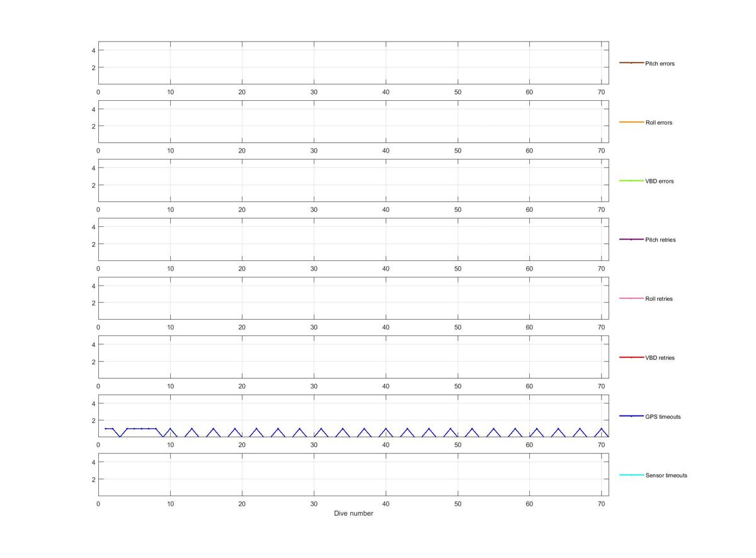Select the brown Pitch errors legend line
Viewport: 756px width, 558px height.
pos(631,63)
